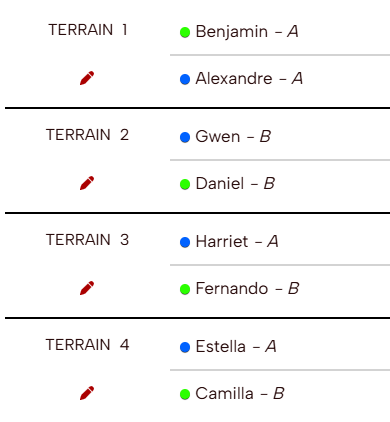
Task: Click the green dot beside Benjamin
Action: tap(185, 32)
